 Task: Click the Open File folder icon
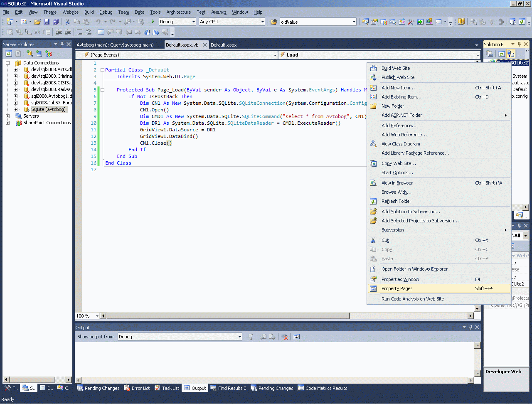click(x=37, y=22)
